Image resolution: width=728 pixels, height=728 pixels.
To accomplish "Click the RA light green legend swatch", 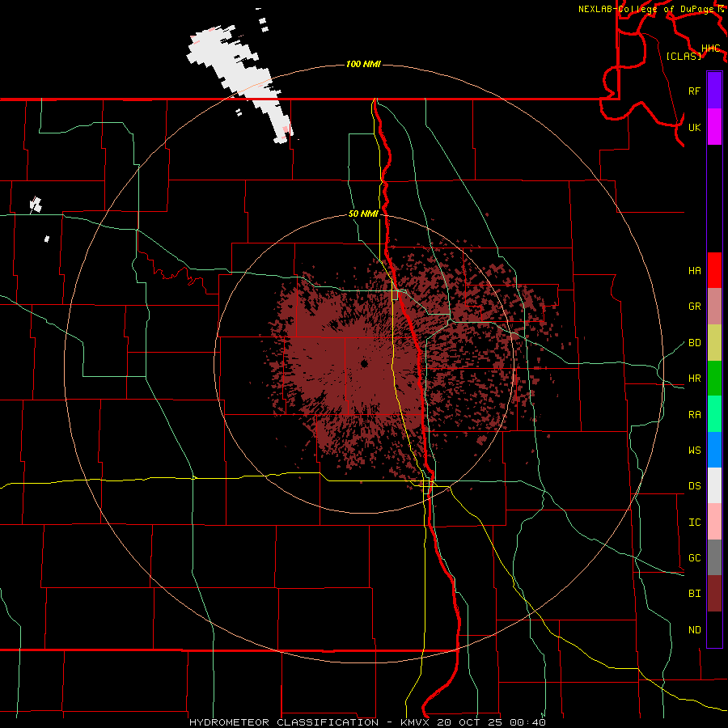I will click(714, 414).
